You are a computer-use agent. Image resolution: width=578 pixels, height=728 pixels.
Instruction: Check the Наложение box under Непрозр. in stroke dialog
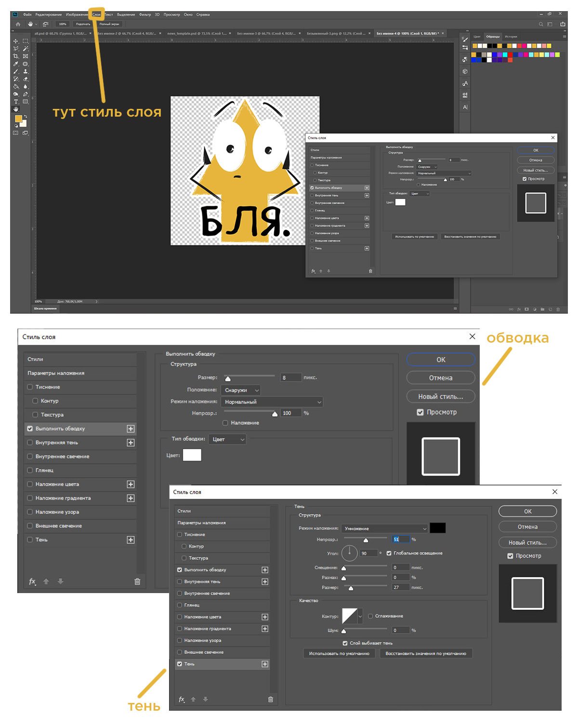click(225, 423)
